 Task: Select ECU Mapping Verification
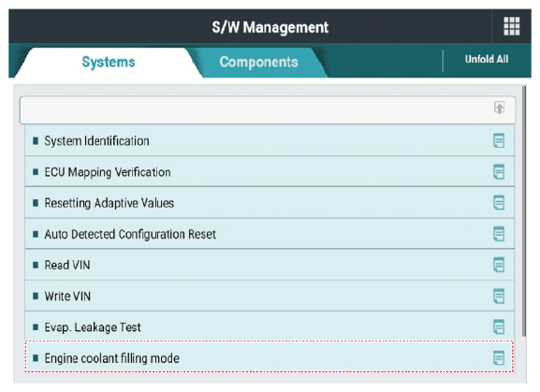(270, 172)
